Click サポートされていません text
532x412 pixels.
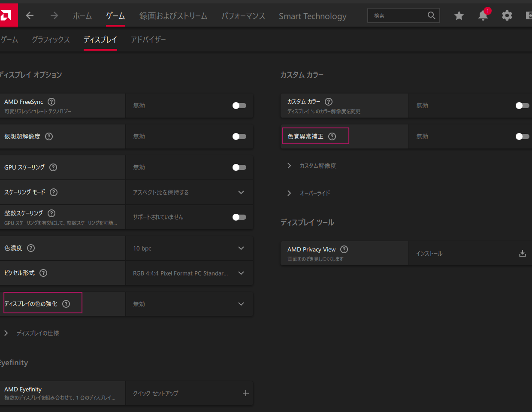tap(158, 217)
